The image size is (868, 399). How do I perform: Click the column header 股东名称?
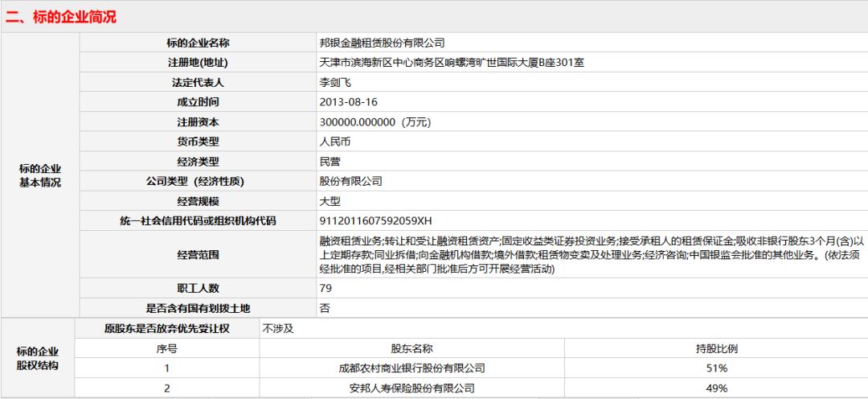(411, 348)
